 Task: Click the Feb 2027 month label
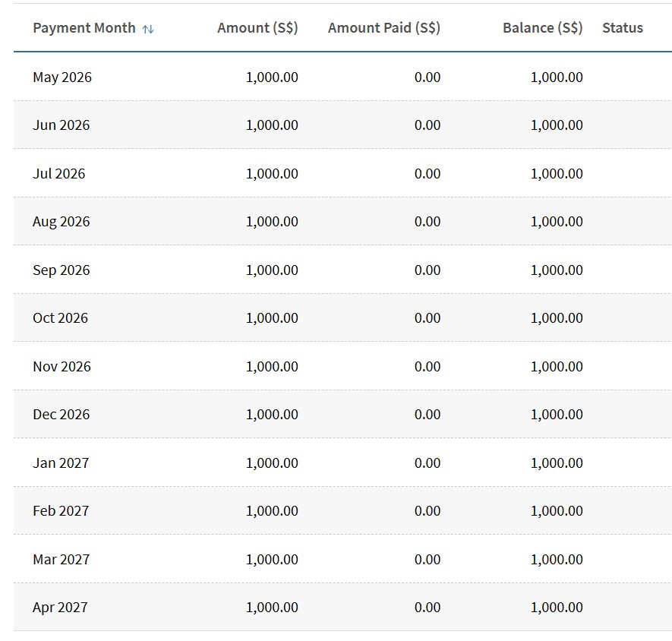pyautogui.click(x=61, y=511)
